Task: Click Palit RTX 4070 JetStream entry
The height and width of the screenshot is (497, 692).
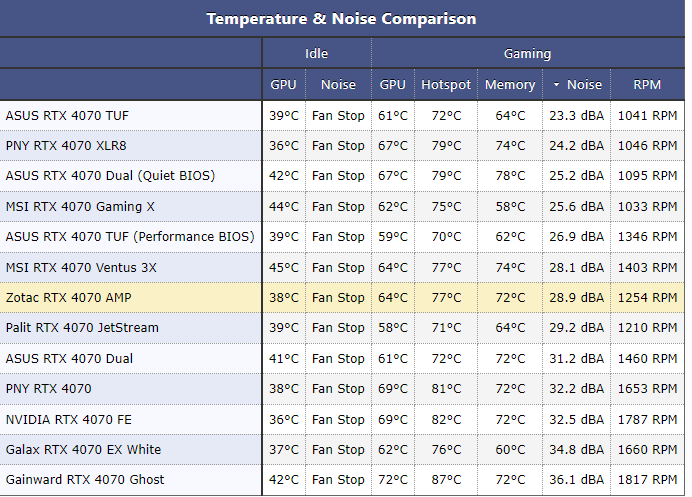Action: (x=82, y=328)
